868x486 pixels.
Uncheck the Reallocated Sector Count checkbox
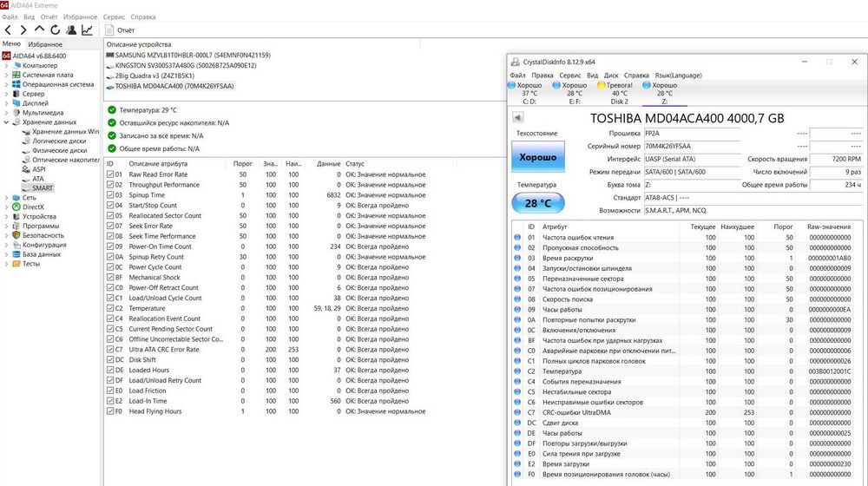pyautogui.click(x=110, y=216)
